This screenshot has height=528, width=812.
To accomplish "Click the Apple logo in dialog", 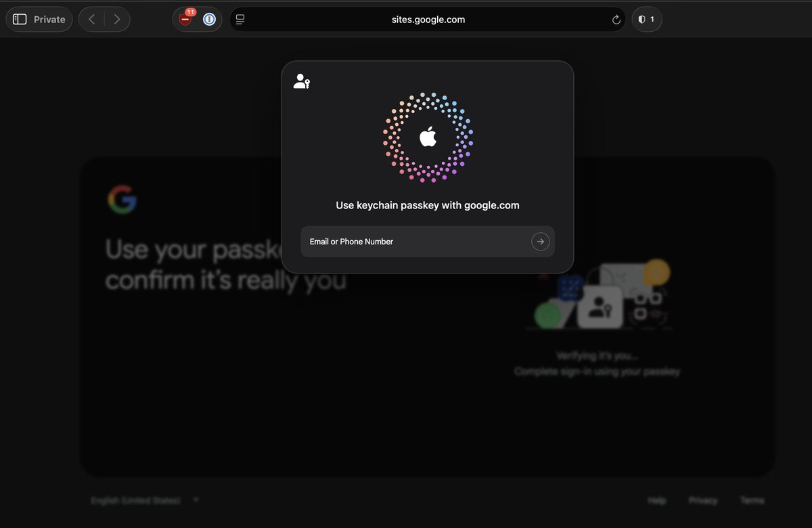I will [428, 137].
